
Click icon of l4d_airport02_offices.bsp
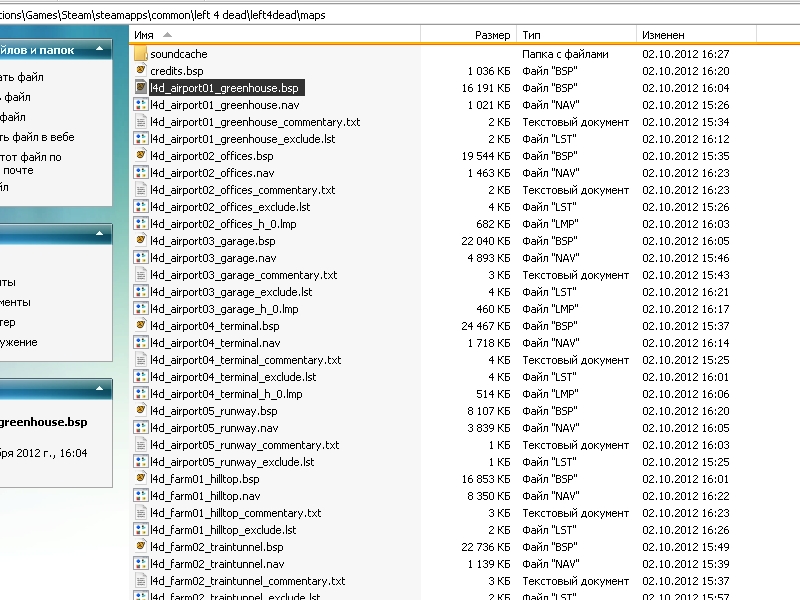coord(140,156)
